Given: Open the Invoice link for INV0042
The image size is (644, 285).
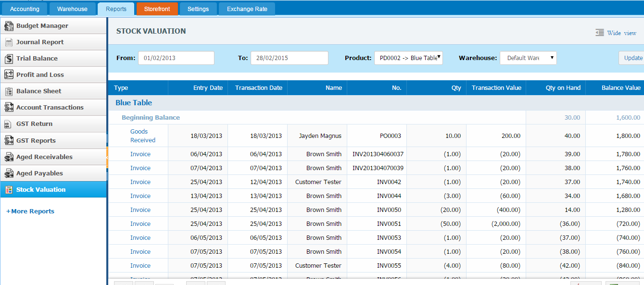Looking at the screenshot, I should [x=140, y=182].
